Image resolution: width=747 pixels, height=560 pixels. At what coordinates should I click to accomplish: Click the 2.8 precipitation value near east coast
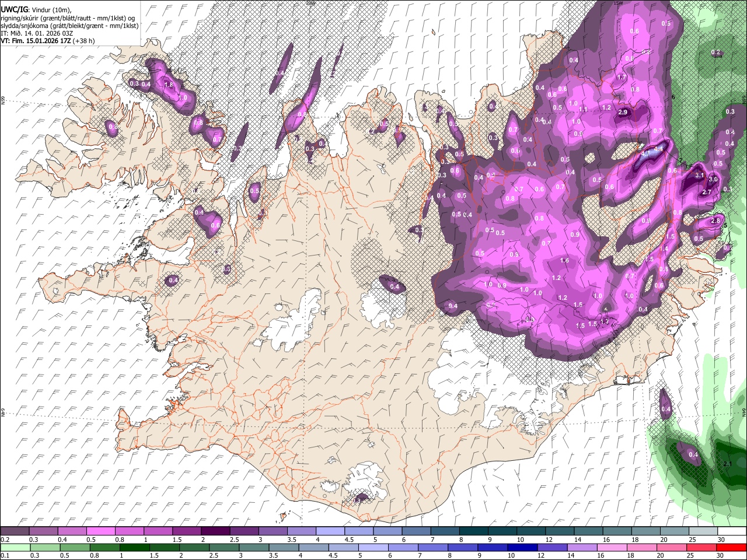click(x=717, y=220)
